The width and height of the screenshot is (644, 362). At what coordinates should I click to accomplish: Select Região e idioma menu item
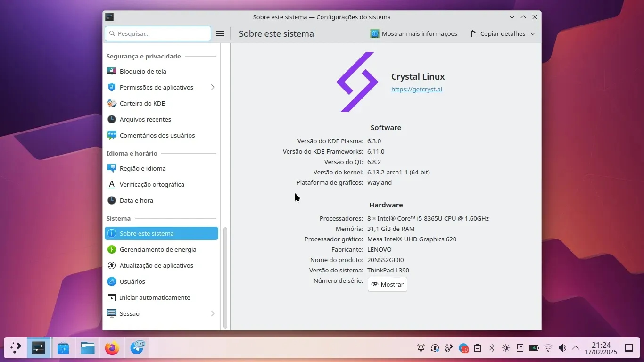[142, 168]
